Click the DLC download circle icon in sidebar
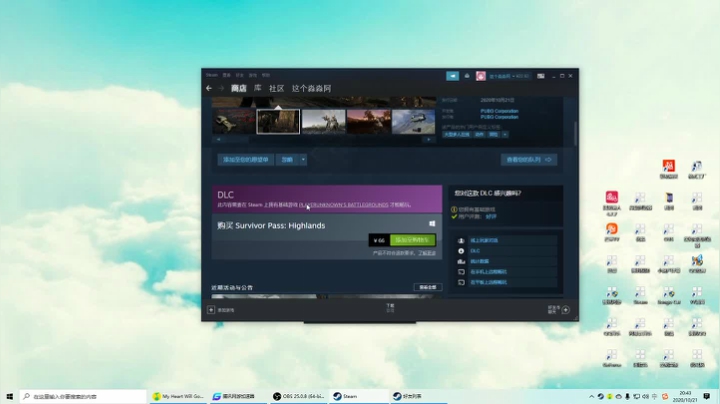This screenshot has height=404, width=720. point(461,251)
